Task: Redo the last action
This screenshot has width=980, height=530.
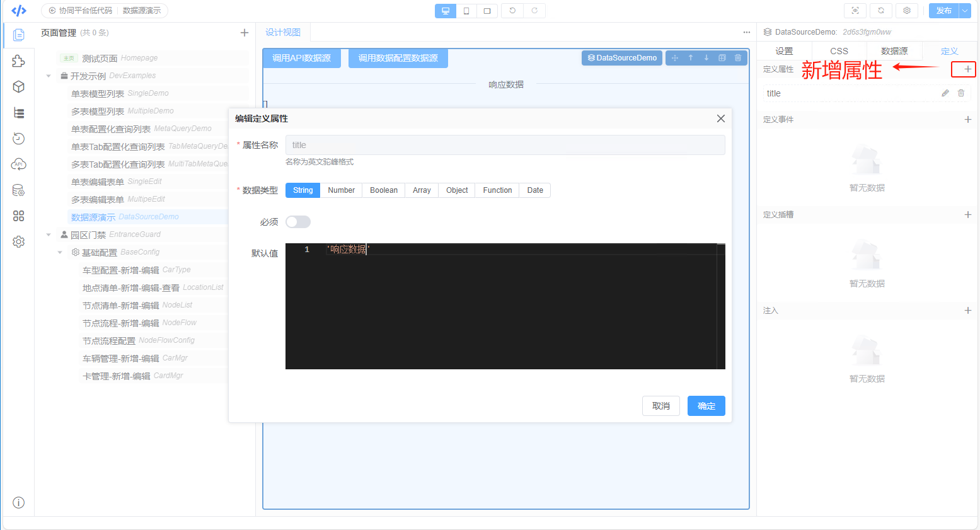Action: coord(534,11)
